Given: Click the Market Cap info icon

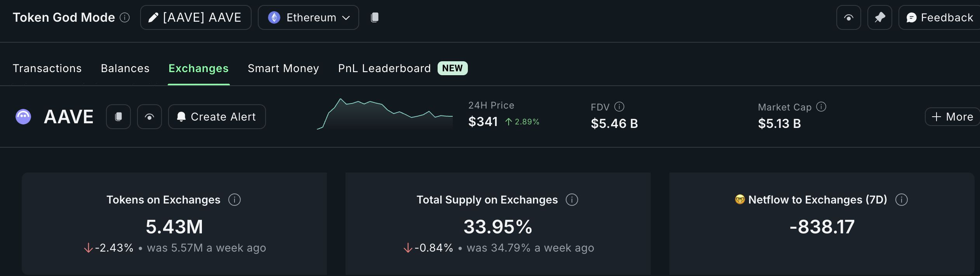Looking at the screenshot, I should (x=821, y=107).
